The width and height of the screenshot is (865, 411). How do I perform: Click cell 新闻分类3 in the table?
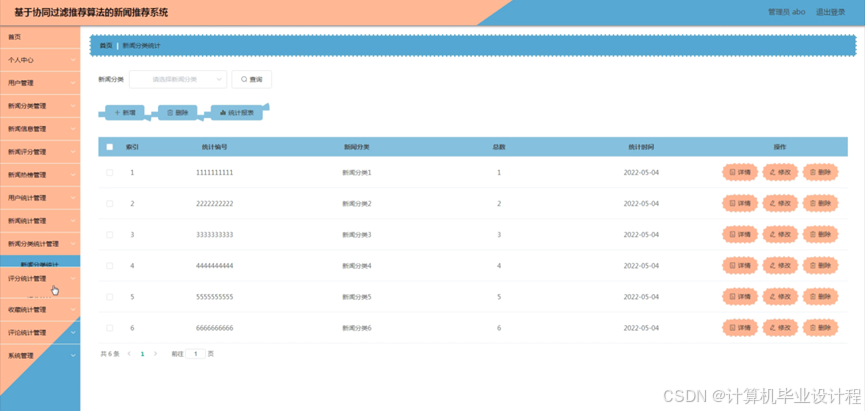357,235
